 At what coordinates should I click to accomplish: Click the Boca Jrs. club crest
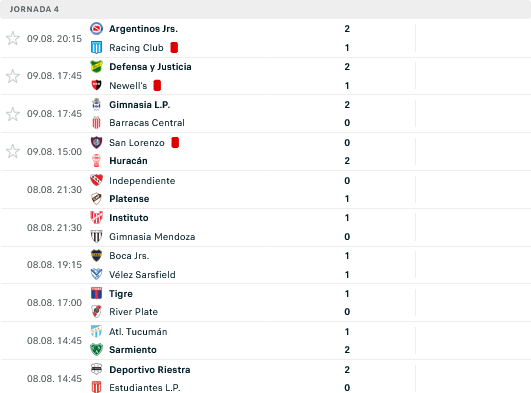97,256
